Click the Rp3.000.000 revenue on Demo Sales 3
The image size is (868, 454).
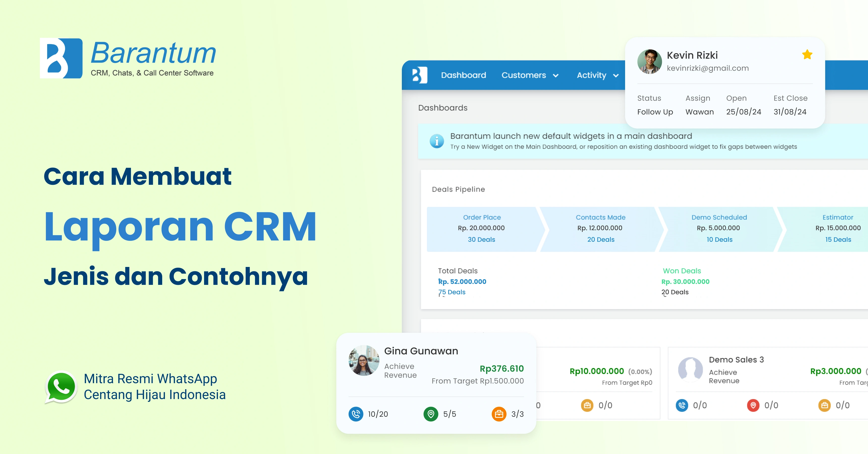[836, 371]
